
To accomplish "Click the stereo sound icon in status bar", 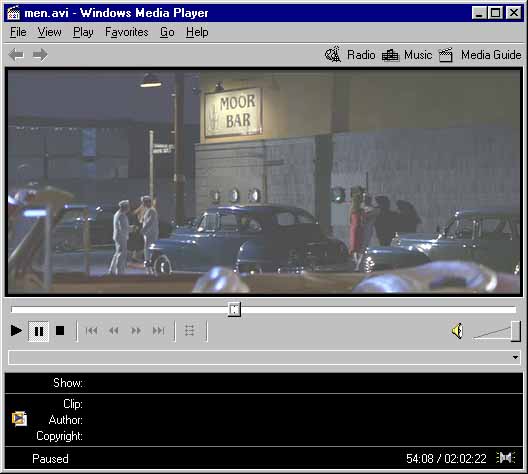I will point(505,458).
